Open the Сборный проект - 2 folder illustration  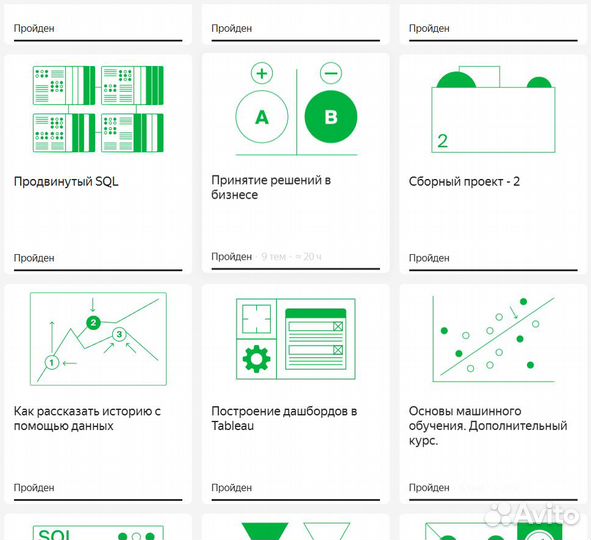493,109
